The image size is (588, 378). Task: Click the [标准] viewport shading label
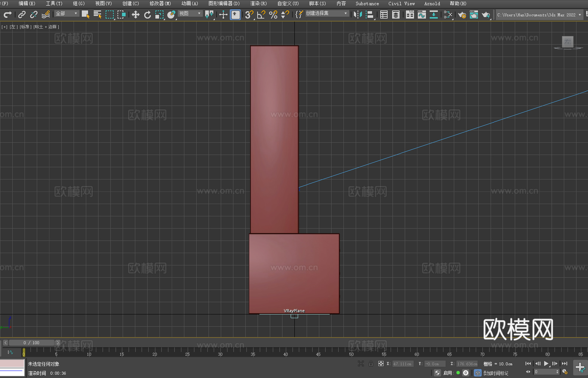coord(25,27)
